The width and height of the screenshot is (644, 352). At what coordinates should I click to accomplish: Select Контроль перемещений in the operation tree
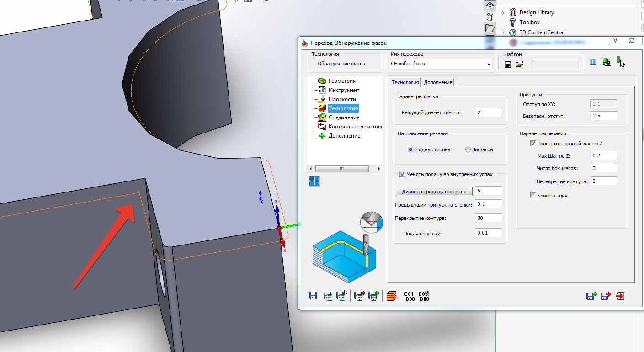click(355, 127)
